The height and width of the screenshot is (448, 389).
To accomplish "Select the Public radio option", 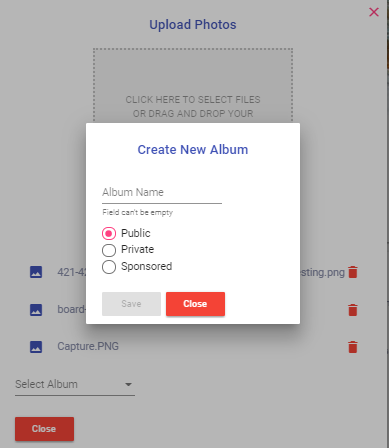I will [x=109, y=233].
